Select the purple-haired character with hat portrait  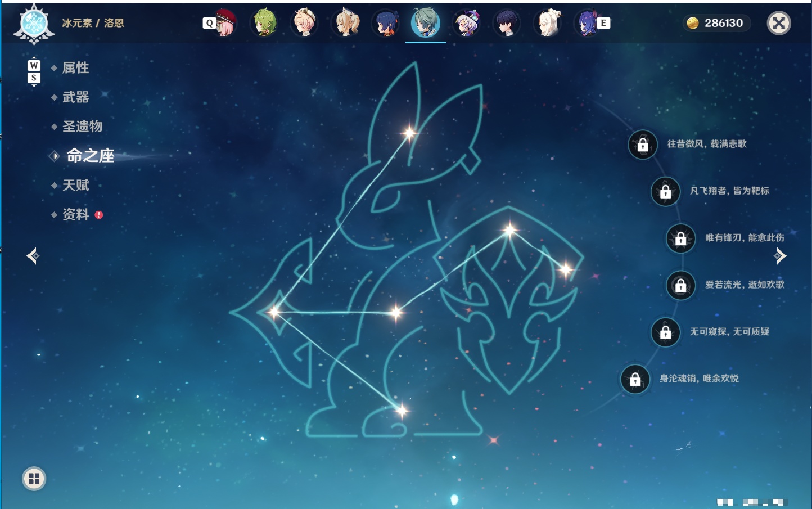(x=467, y=23)
